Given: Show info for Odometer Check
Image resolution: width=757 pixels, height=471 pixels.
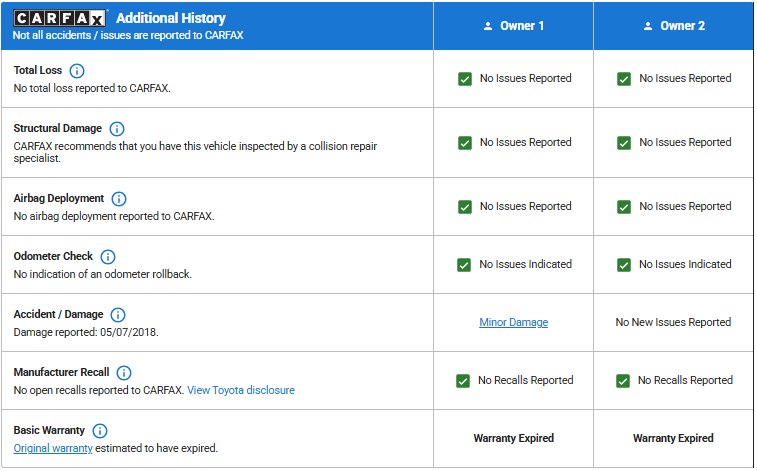Looking at the screenshot, I should (x=108, y=257).
